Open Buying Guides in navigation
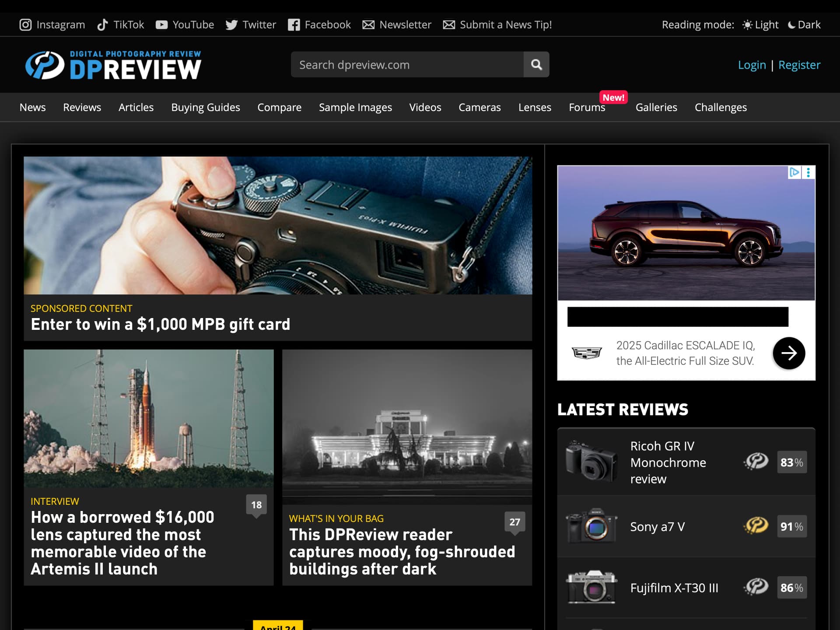Viewport: 840px width, 630px height. 206,107
